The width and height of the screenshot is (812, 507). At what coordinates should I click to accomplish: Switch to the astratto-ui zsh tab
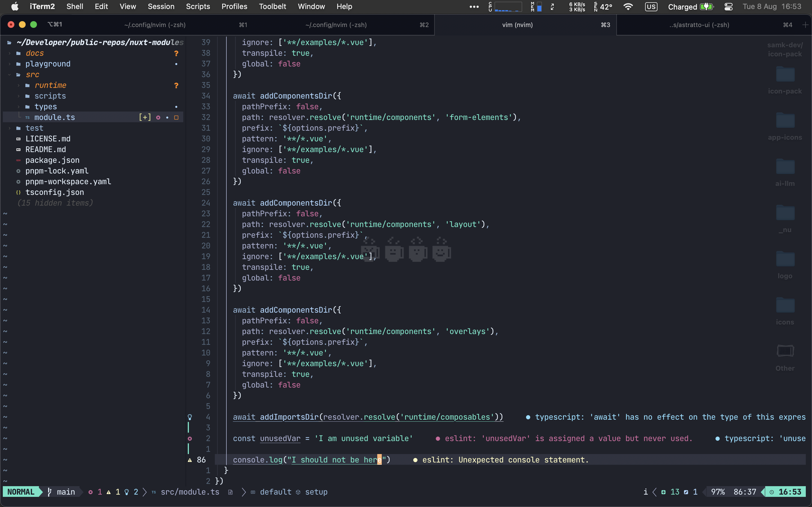(x=699, y=25)
